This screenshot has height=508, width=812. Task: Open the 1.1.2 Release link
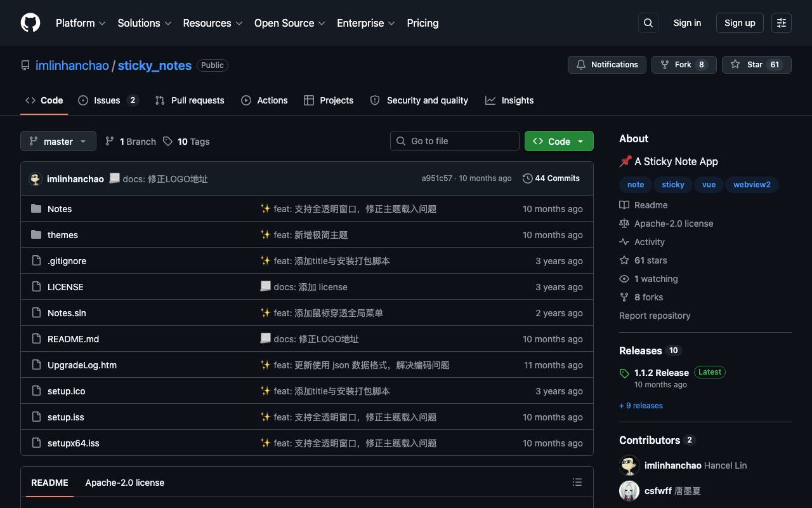[x=662, y=373]
